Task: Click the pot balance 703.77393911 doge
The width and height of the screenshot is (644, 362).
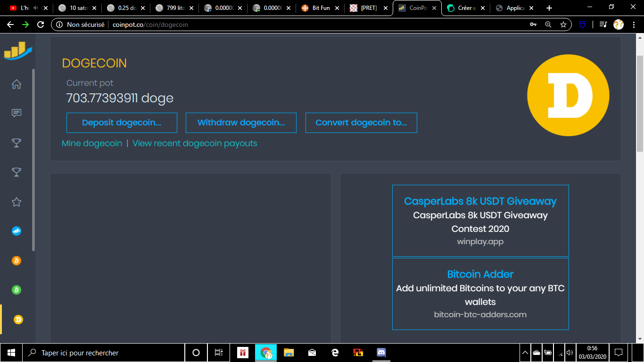Action: tap(120, 98)
